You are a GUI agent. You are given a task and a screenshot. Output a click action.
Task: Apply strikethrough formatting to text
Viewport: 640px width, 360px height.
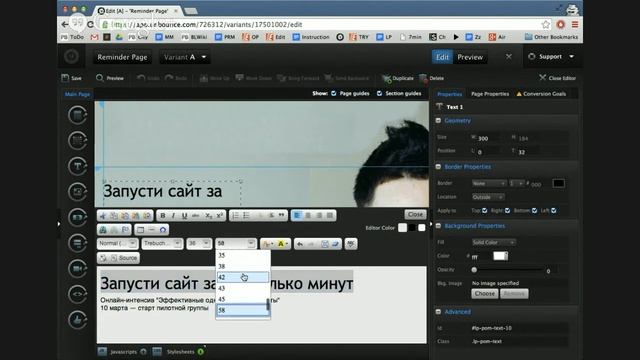coord(196,216)
